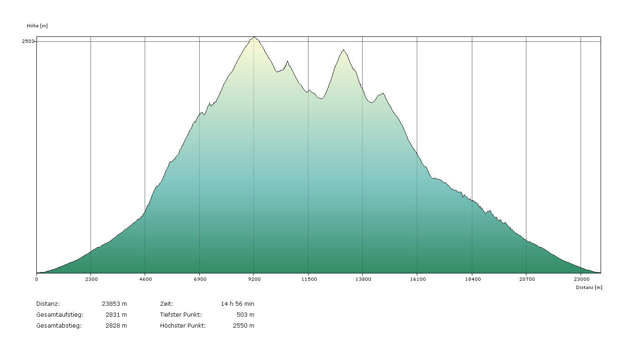Click the 2503 elevation axis value
Image resolution: width=637 pixels, height=364 pixels.
click(28, 41)
